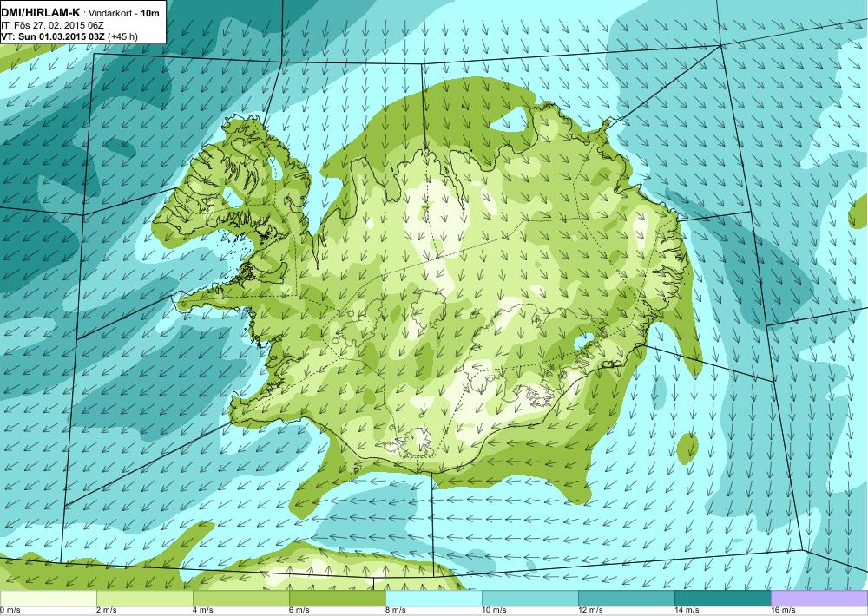Image resolution: width=868 pixels, height=616 pixels.
Task: Pick the light cyan swatch between 8 and 10 m/s
Action: click(433, 598)
